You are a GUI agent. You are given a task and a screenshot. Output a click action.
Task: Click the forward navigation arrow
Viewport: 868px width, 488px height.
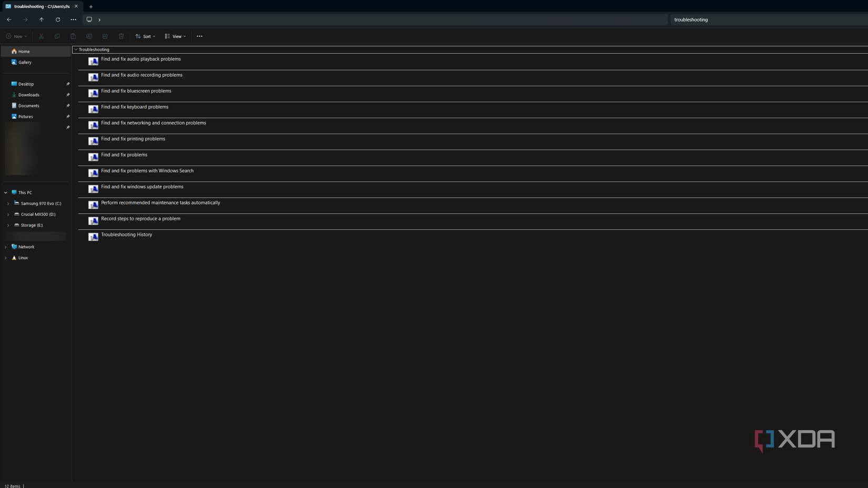point(25,19)
